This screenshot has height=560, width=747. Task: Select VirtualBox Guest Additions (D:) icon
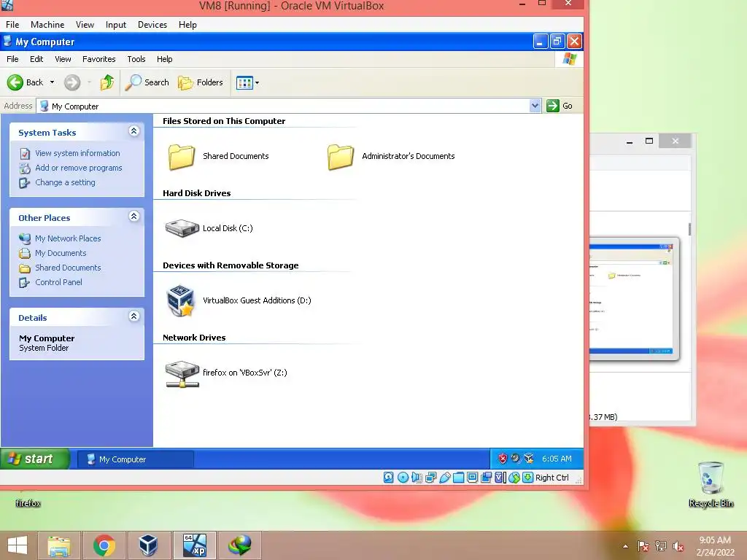[x=181, y=300]
